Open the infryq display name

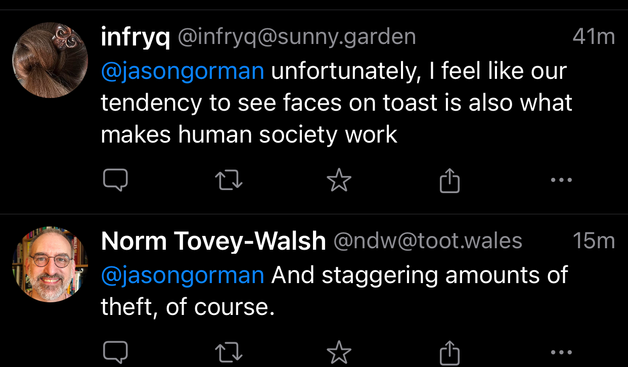pos(135,38)
